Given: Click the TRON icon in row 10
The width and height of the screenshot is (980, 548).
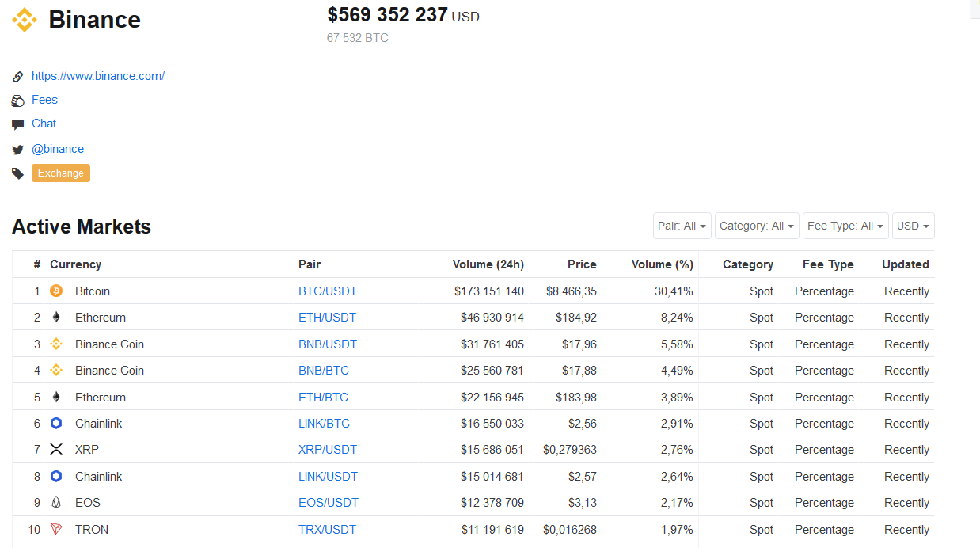Looking at the screenshot, I should click(56, 530).
